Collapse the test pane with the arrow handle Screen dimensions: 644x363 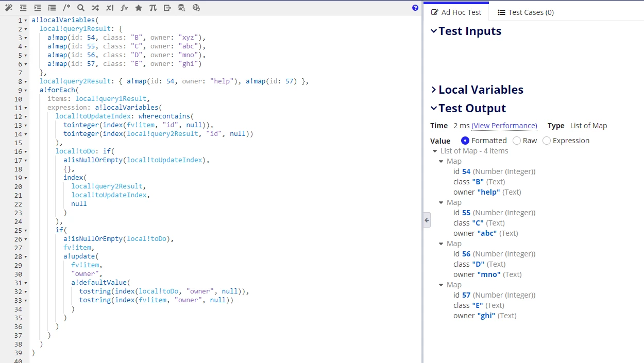point(427,220)
